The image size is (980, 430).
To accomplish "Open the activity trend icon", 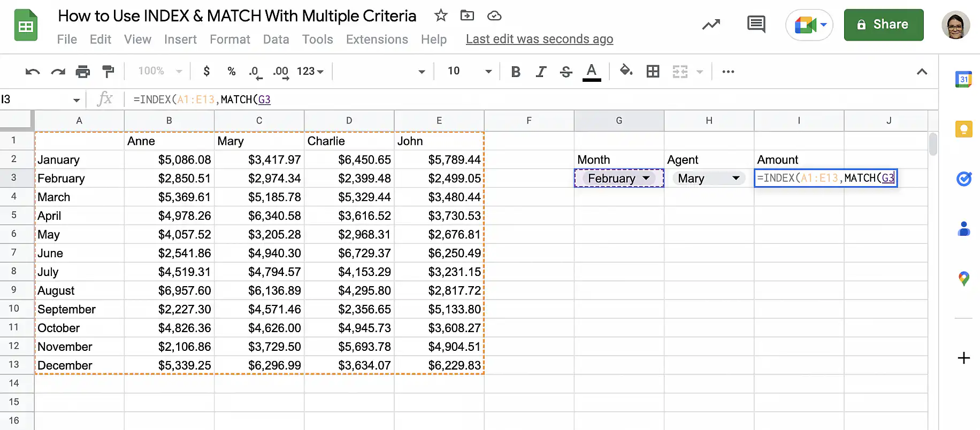I will (711, 25).
